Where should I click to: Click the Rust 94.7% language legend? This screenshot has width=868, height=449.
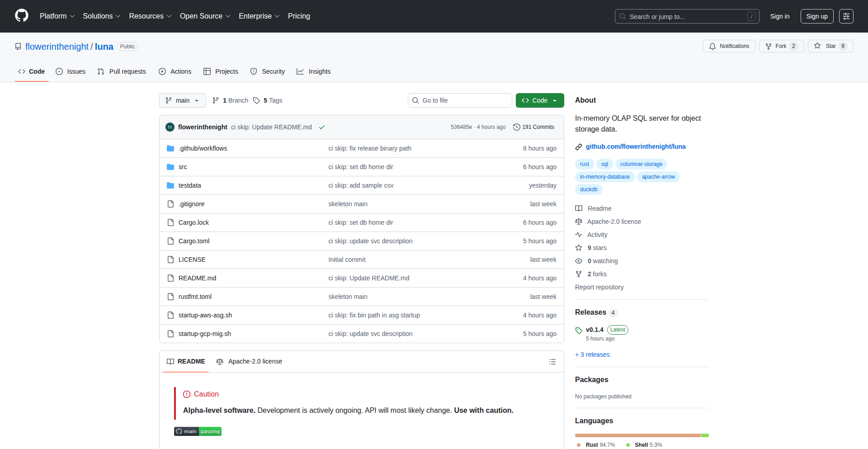[x=596, y=445]
